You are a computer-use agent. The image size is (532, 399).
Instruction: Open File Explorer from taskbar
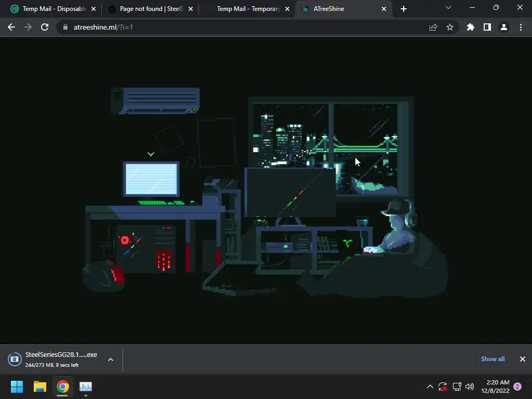[39, 387]
